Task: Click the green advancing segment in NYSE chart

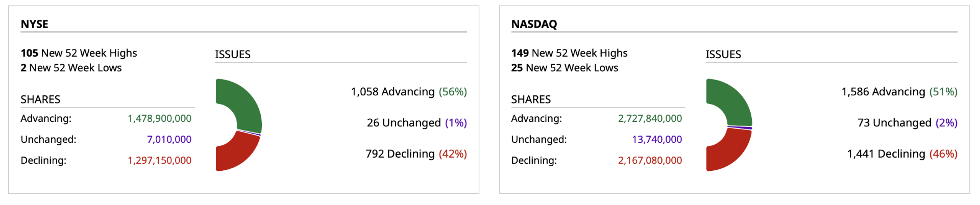Action: 244,102
